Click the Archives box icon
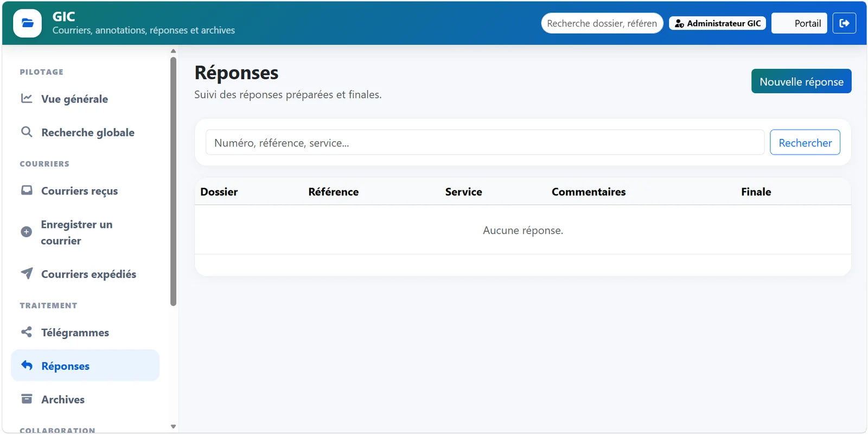868x435 pixels. (27, 399)
